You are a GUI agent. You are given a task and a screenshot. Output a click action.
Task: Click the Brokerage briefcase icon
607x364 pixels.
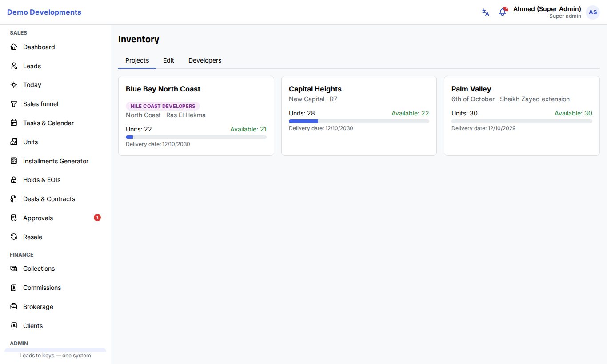tap(14, 307)
